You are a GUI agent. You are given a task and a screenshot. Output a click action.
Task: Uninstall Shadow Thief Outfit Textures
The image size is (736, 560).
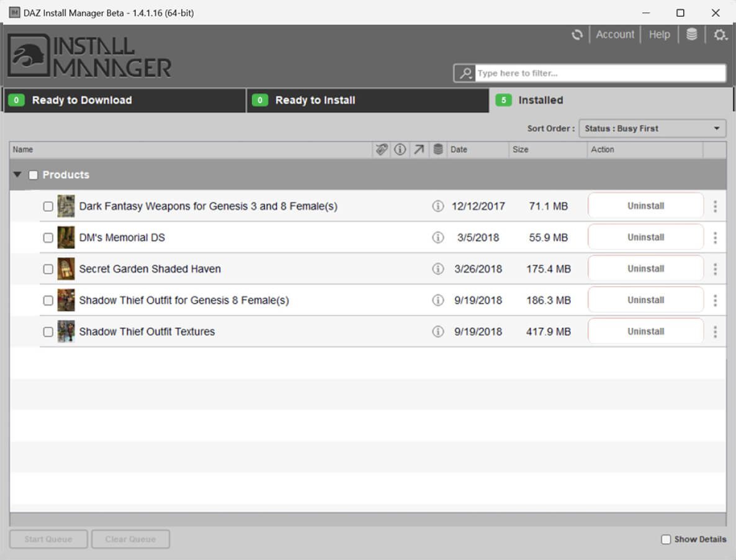pos(646,332)
